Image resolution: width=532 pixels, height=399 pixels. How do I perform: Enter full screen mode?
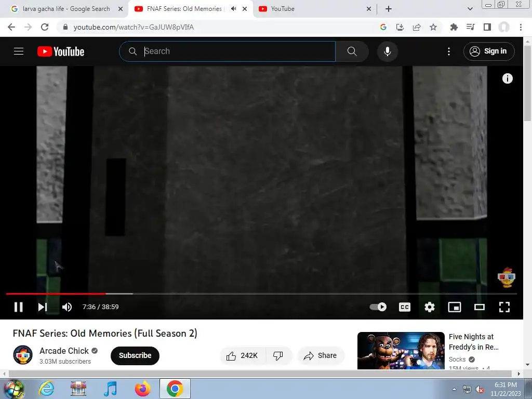[x=504, y=307]
